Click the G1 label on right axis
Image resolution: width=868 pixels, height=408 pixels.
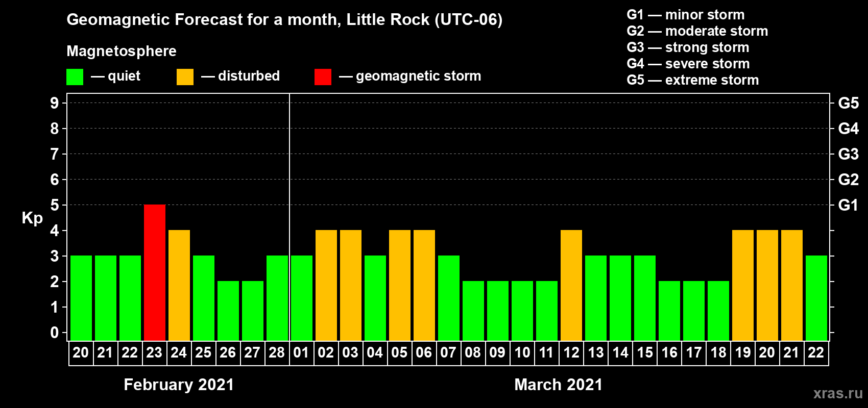pyautogui.click(x=849, y=205)
